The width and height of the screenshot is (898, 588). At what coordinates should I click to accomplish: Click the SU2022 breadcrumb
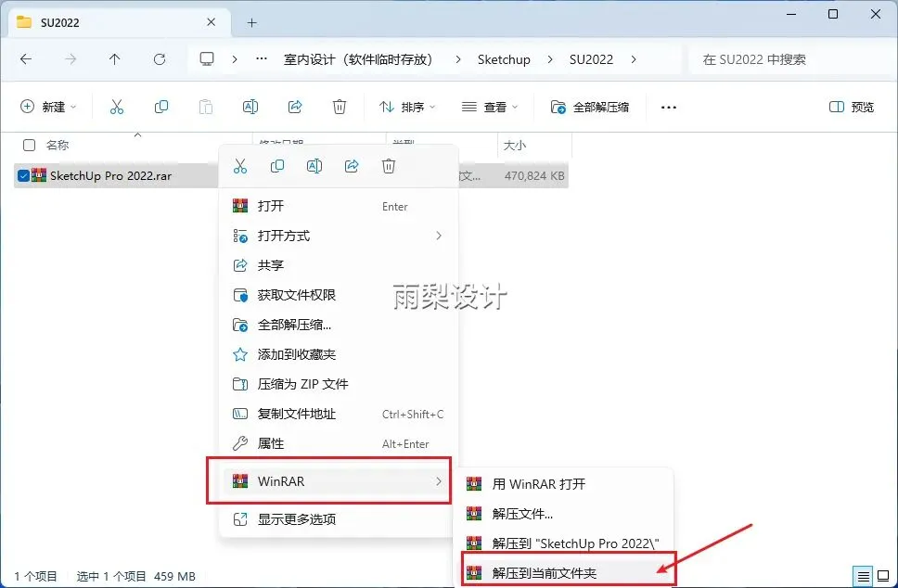pyautogui.click(x=591, y=59)
